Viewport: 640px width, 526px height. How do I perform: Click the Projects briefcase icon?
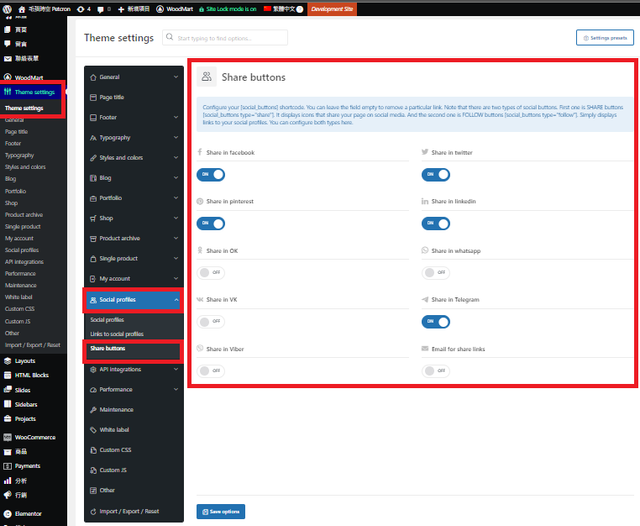7,419
